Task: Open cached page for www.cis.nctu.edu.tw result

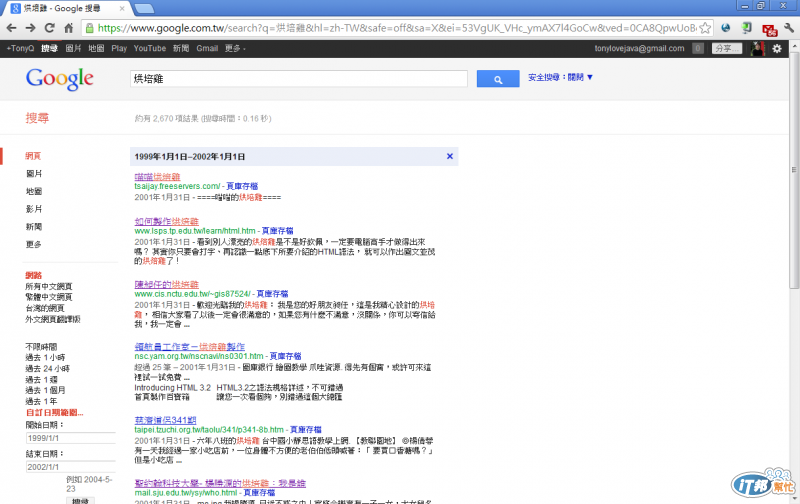Action: 272,294
